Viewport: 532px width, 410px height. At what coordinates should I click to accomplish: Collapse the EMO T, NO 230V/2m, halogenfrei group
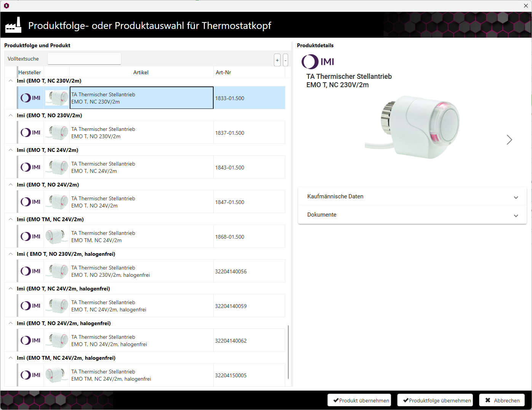point(11,254)
